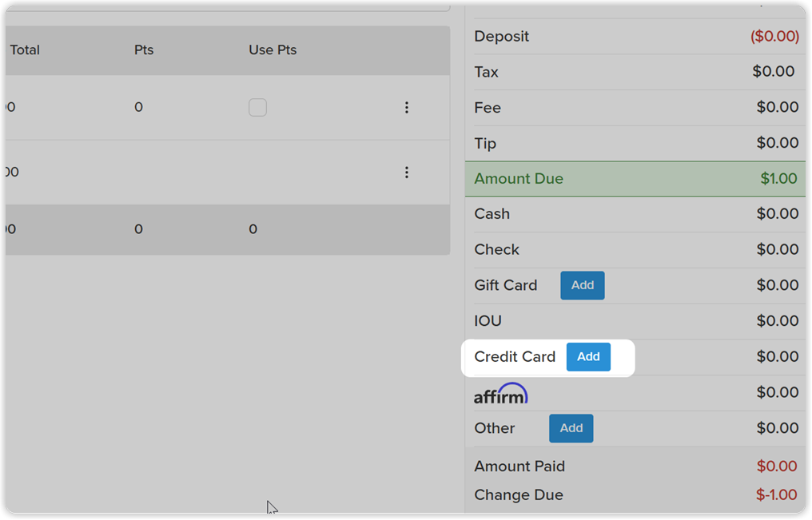The width and height of the screenshot is (812, 520).
Task: Tick the Use Pts checkbox in first row
Action: [x=257, y=107]
